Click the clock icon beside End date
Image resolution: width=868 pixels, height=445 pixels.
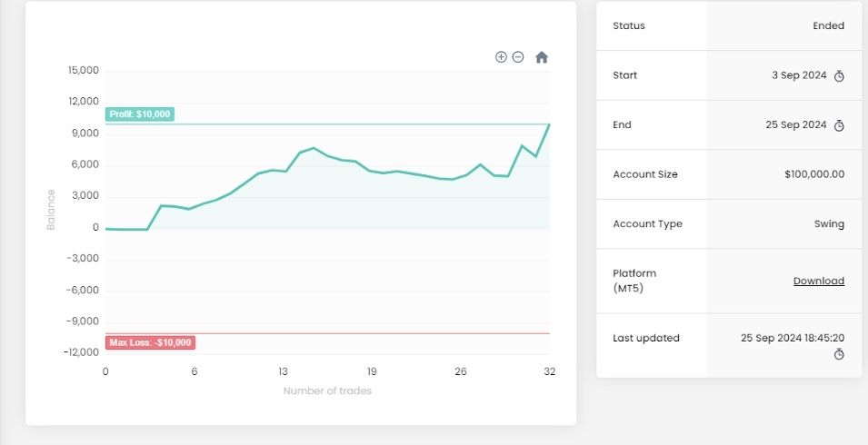tap(839, 125)
